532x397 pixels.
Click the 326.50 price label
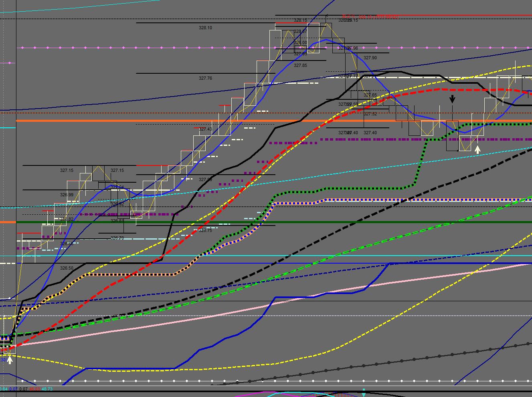coord(67,268)
